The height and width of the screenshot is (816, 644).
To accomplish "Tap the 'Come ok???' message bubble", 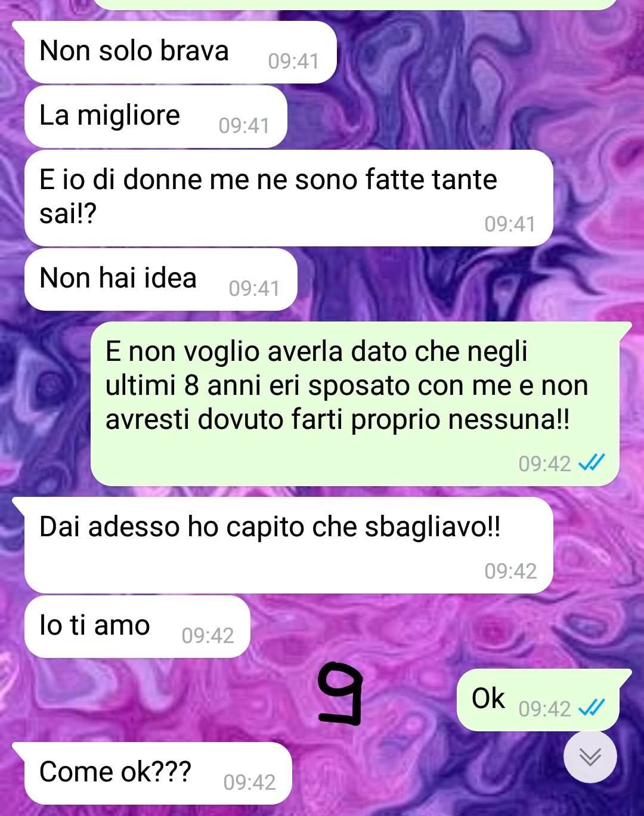I will [158, 773].
